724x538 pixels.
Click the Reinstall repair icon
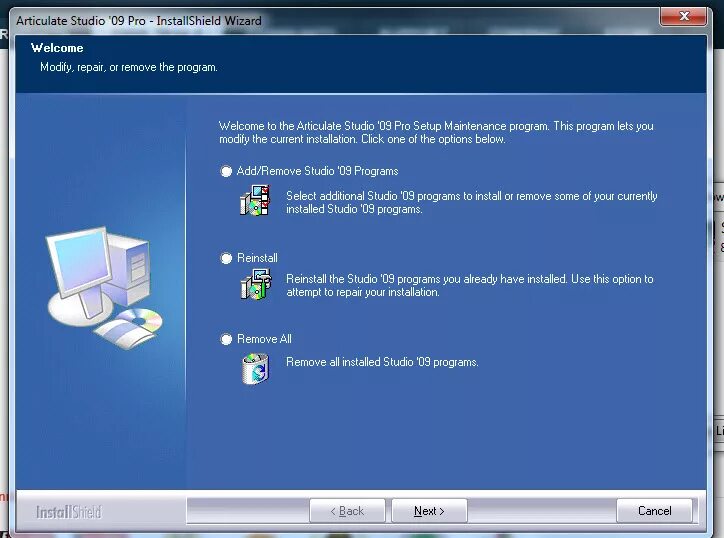(256, 284)
